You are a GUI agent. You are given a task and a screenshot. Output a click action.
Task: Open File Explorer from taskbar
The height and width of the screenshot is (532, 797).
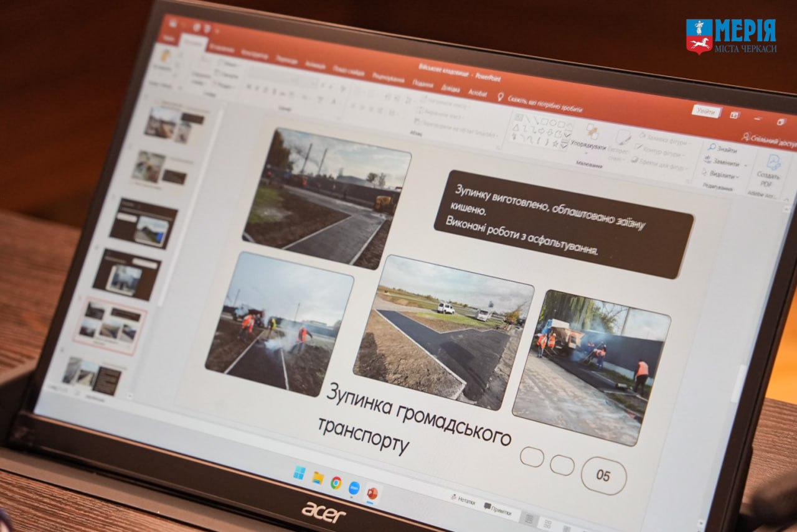coord(318,477)
